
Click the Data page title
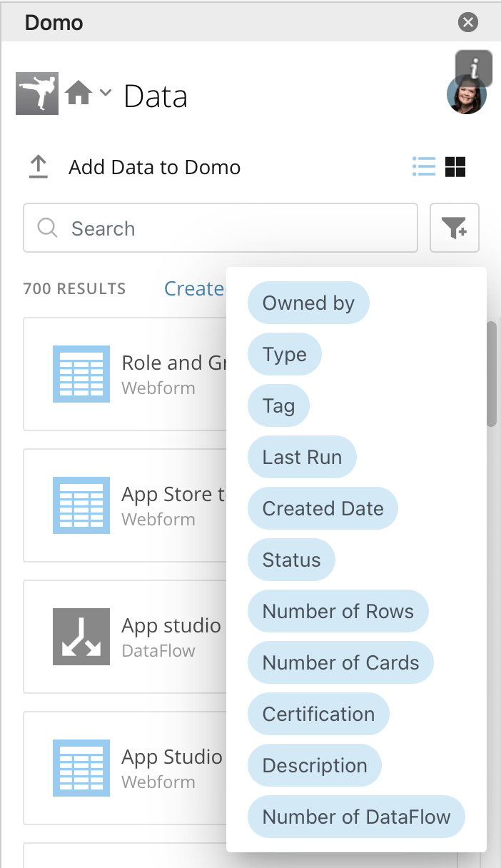(x=156, y=96)
